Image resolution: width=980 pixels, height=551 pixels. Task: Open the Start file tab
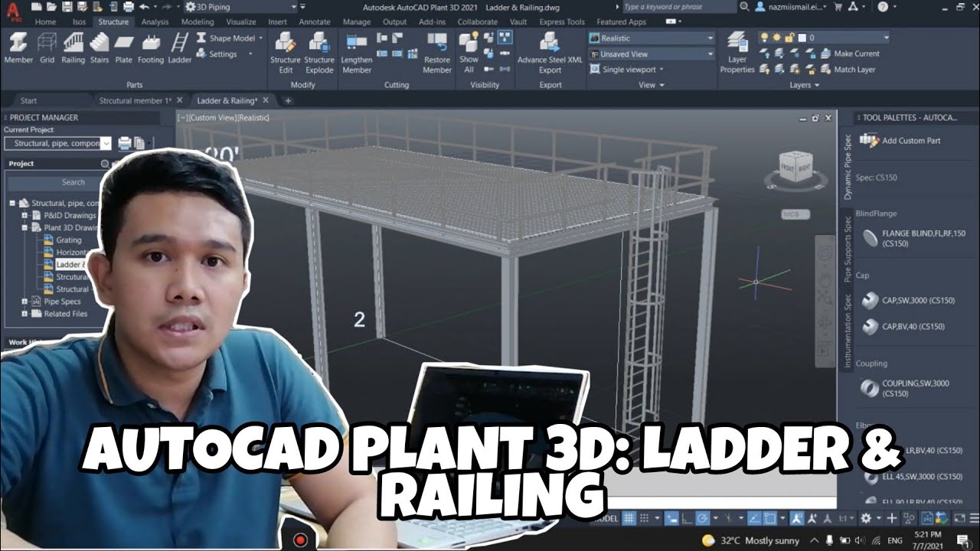point(28,100)
